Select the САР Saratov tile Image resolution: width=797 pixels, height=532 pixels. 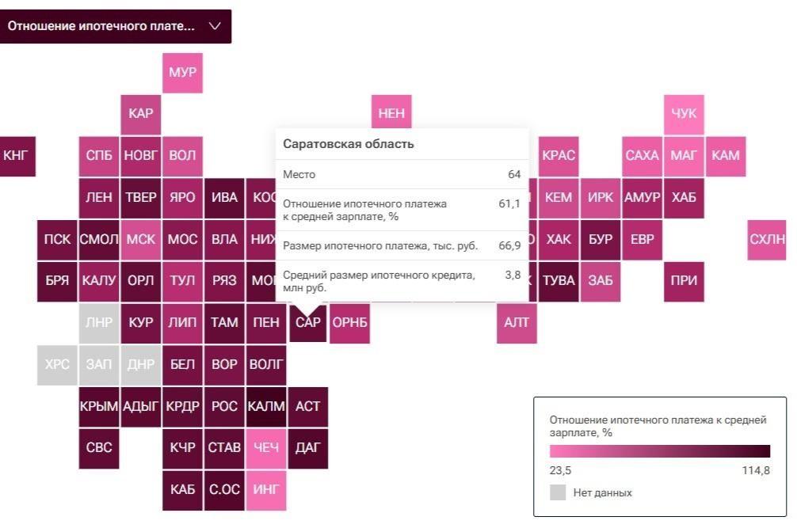point(307,323)
